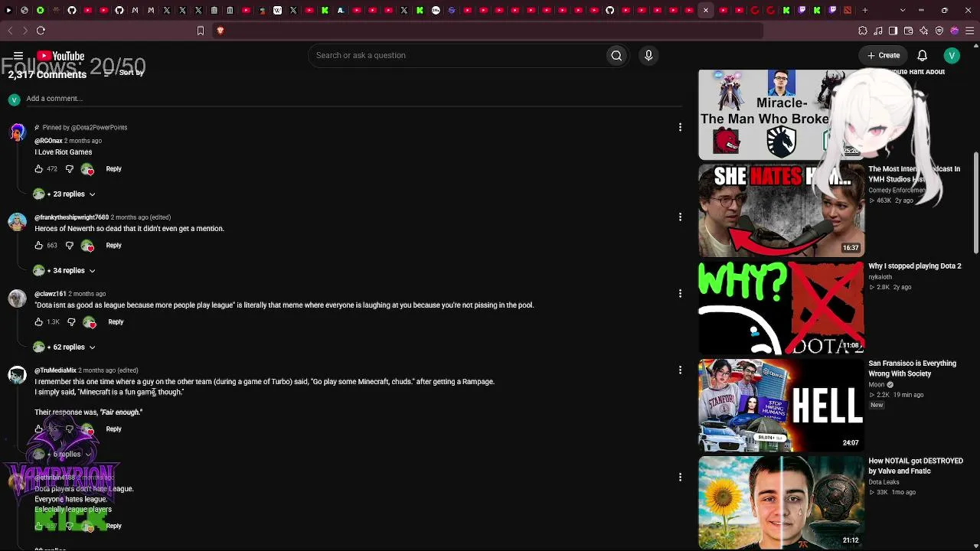Click the YouTube search box
Viewport: 980px width, 551px height.
coord(459,55)
